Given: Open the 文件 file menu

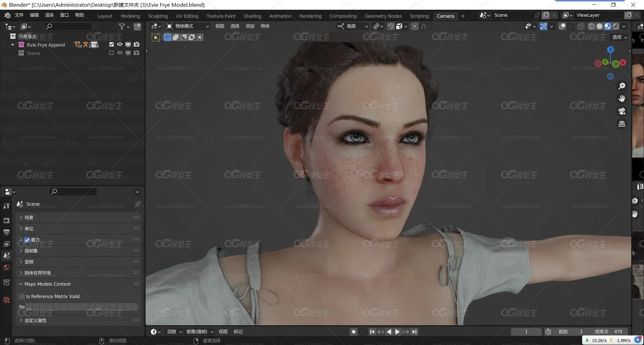Looking at the screenshot, I should pos(19,15).
